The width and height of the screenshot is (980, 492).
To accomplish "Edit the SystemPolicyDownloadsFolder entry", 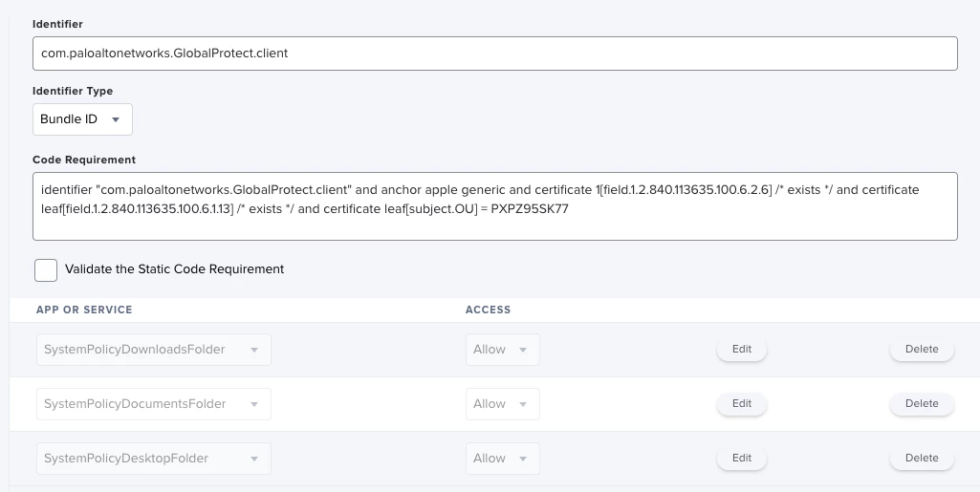I will pyautogui.click(x=742, y=350).
